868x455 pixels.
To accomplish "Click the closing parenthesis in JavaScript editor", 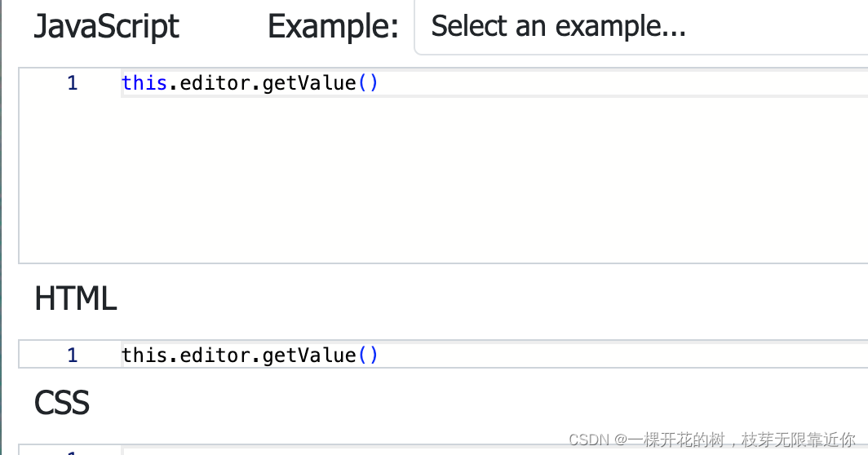I will pyautogui.click(x=373, y=83).
